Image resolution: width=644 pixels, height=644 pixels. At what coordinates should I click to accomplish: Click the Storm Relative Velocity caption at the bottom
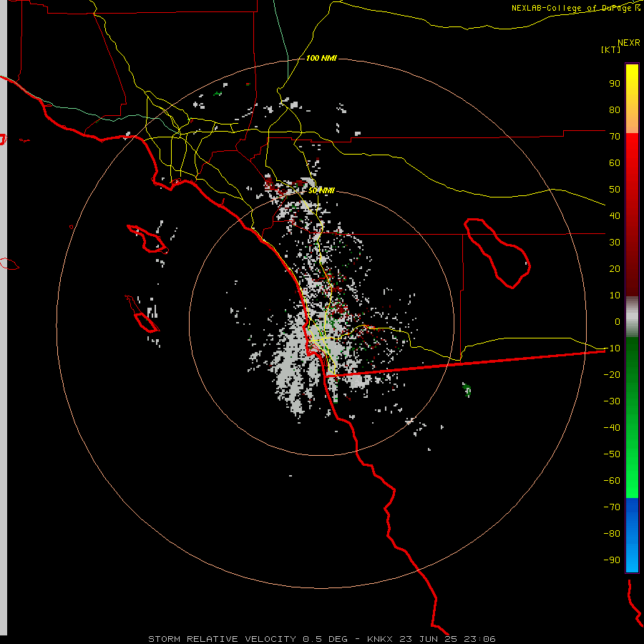321,639
